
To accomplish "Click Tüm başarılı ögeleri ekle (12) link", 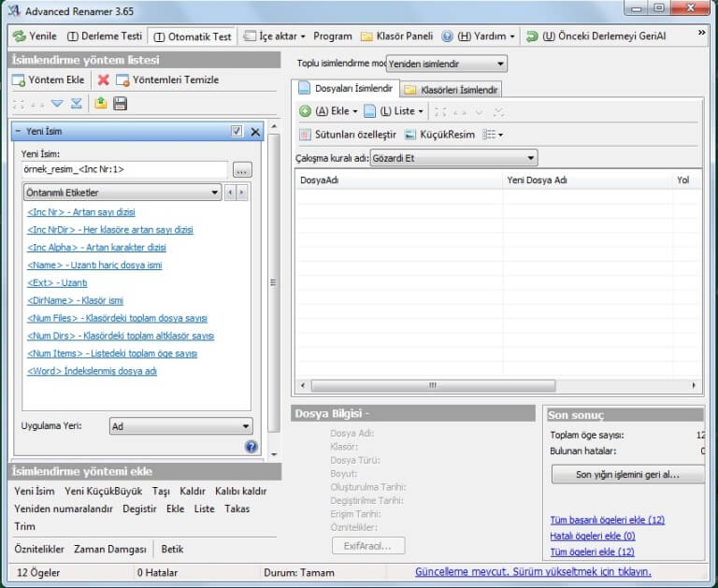I will point(607,520).
